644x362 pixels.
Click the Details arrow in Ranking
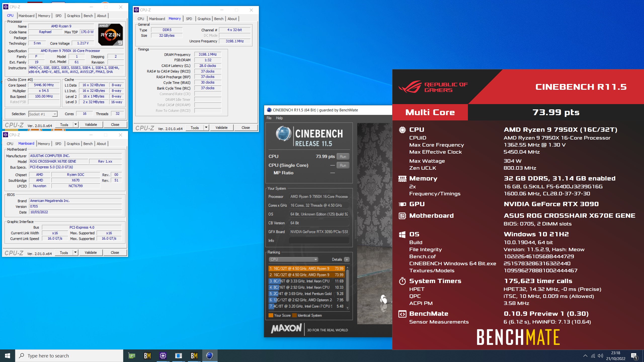pos(347,259)
